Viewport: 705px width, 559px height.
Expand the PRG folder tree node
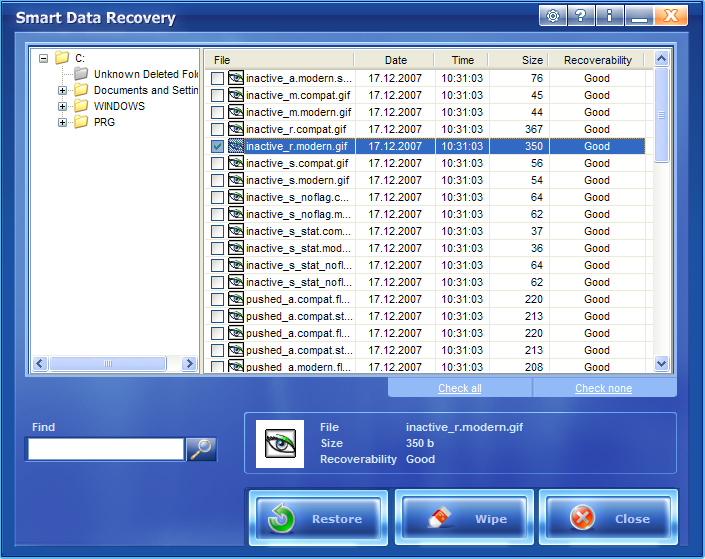[x=63, y=122]
